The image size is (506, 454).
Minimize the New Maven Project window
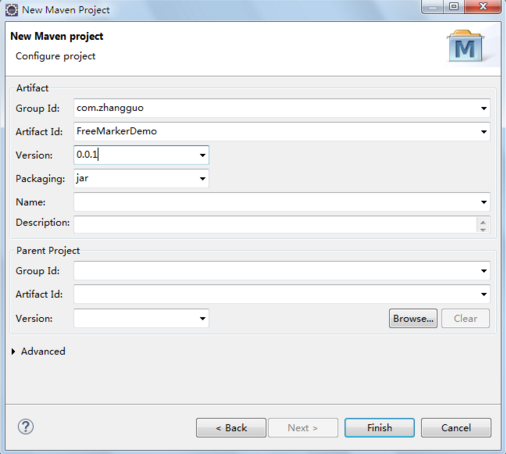point(433,6)
